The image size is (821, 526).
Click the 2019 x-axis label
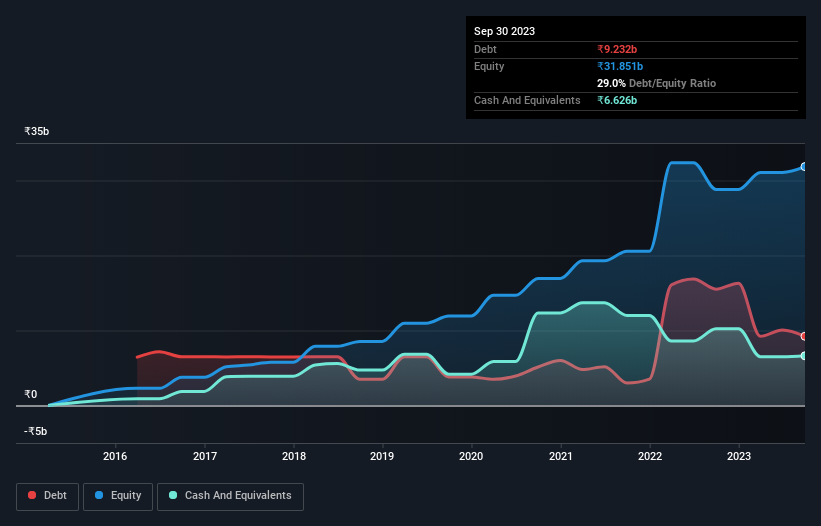382,456
